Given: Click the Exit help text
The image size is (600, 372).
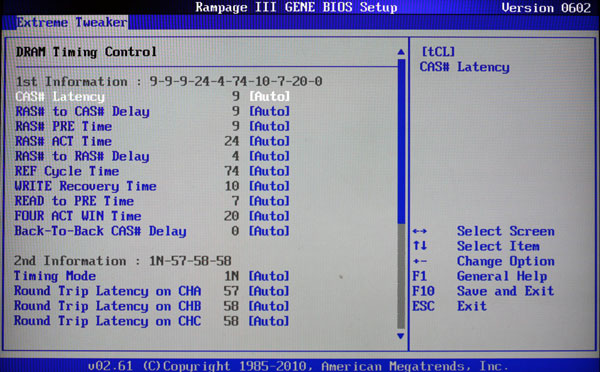Looking at the screenshot, I should click(472, 306).
